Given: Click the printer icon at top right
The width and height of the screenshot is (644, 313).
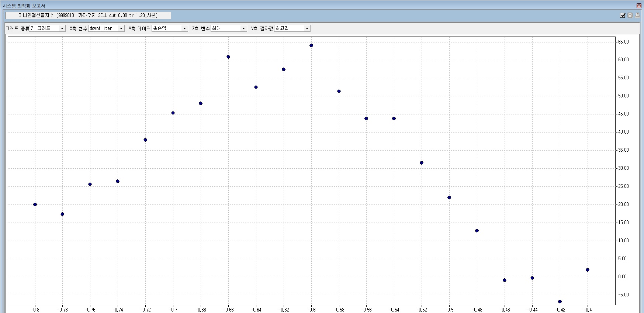Looking at the screenshot, I should pyautogui.click(x=637, y=16).
